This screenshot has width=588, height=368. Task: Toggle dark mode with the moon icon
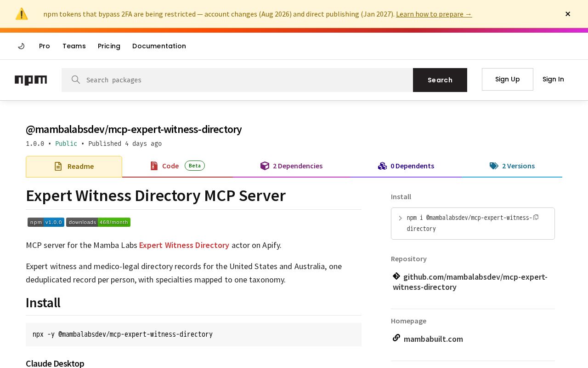pyautogui.click(x=21, y=46)
